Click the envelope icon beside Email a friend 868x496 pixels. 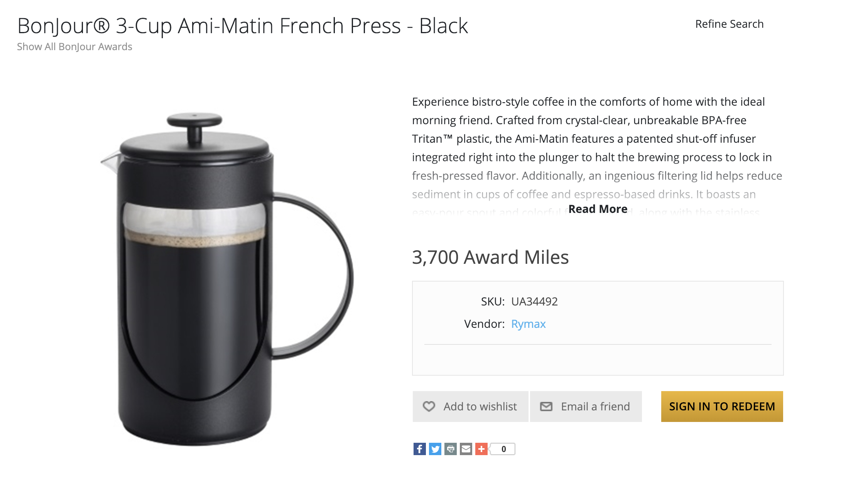pyautogui.click(x=546, y=406)
